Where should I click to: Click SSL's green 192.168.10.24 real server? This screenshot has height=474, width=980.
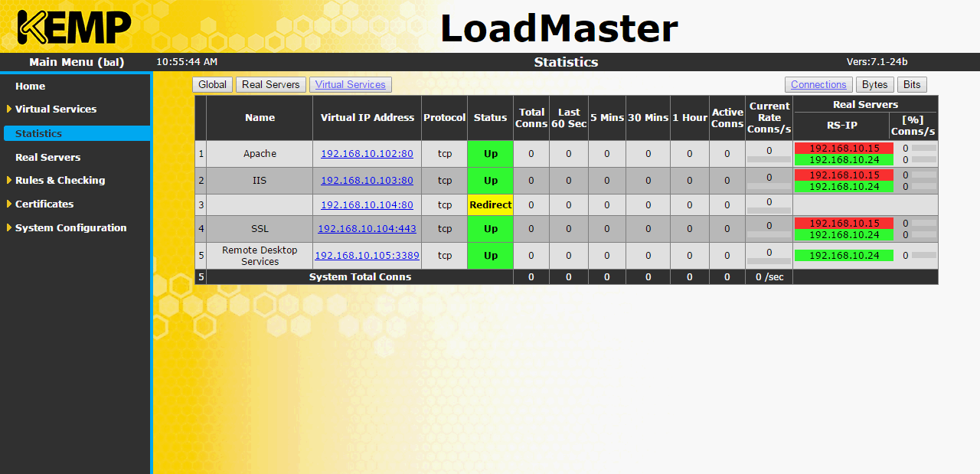point(844,235)
